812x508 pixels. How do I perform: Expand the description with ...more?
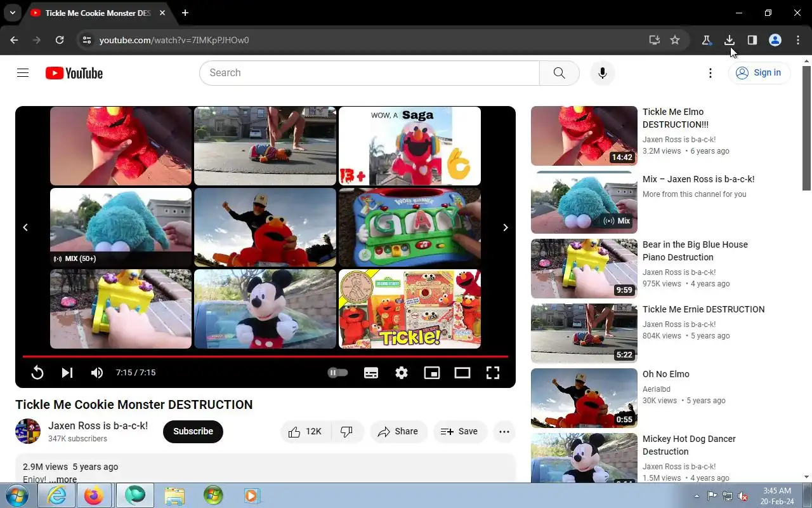[x=63, y=479]
